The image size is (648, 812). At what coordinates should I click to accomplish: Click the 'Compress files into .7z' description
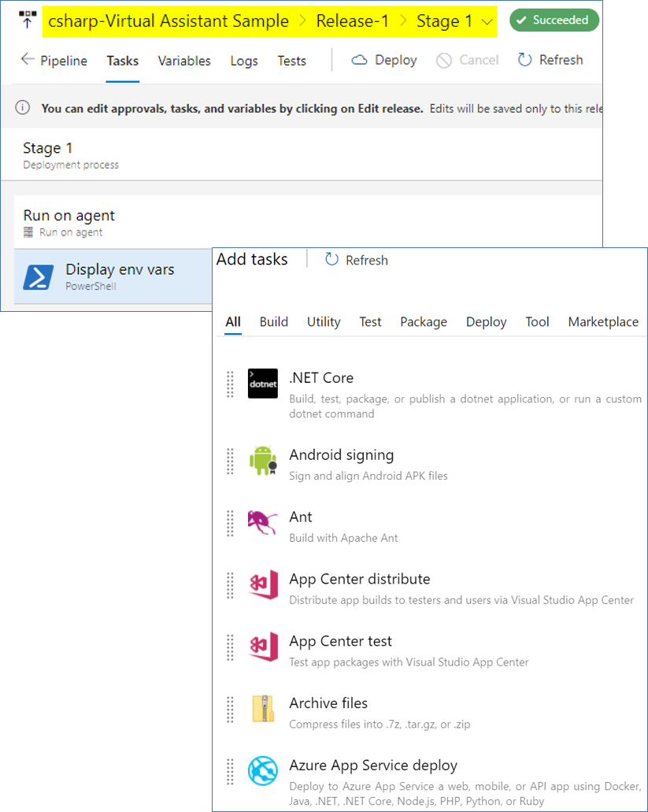380,725
